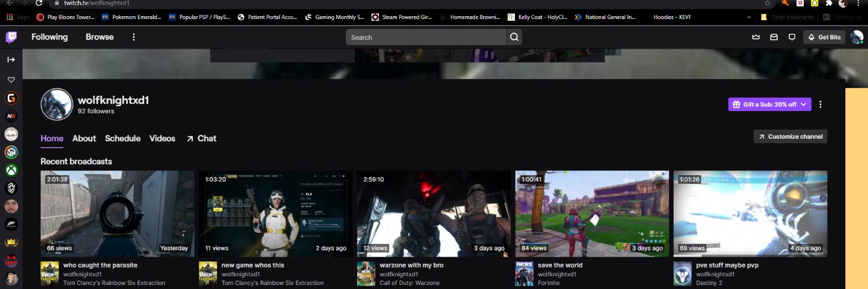Open the gold crown channel avatar in the sidebar
The width and height of the screenshot is (868, 289).
click(11, 242)
